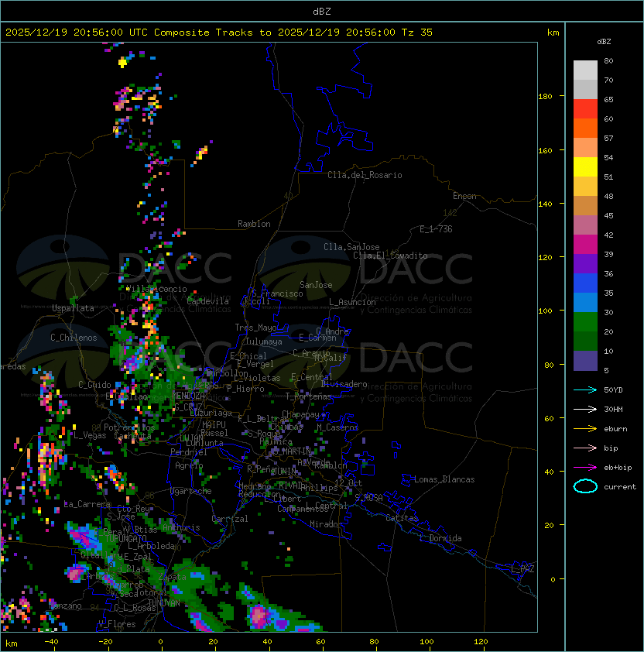The width and height of the screenshot is (644, 652).
Task: Click the 'C_Guido' map label
Action: point(94,385)
